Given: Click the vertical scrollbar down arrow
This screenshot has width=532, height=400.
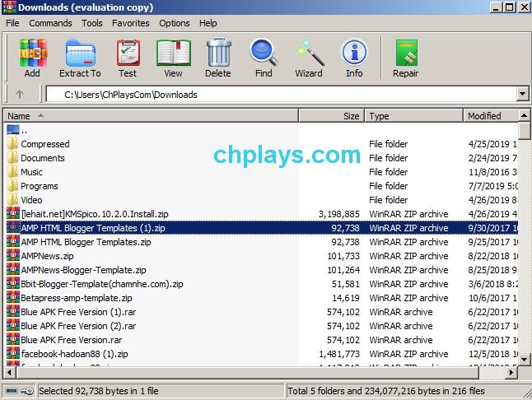Looking at the screenshot, I should point(525,360).
